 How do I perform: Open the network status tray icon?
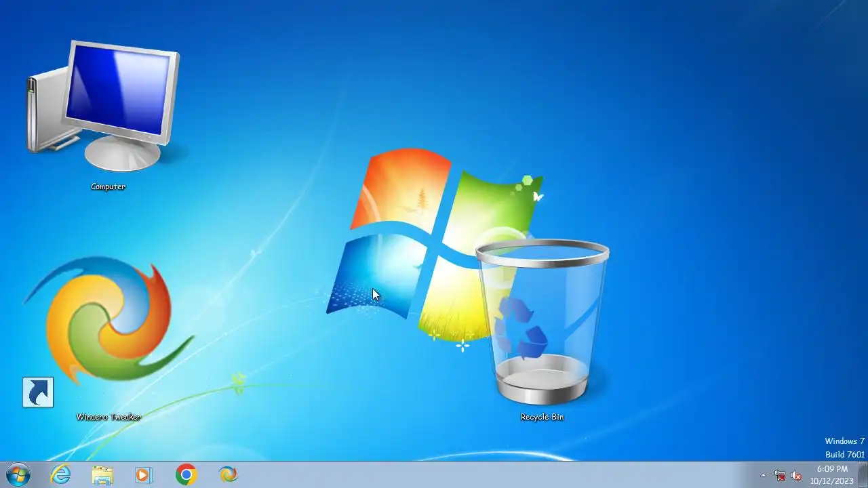coord(780,475)
